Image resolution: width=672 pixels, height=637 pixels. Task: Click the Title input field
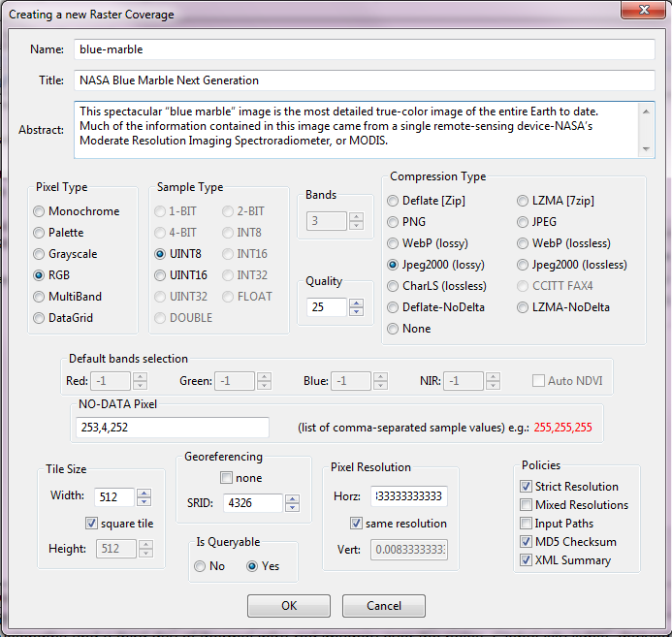click(x=365, y=80)
